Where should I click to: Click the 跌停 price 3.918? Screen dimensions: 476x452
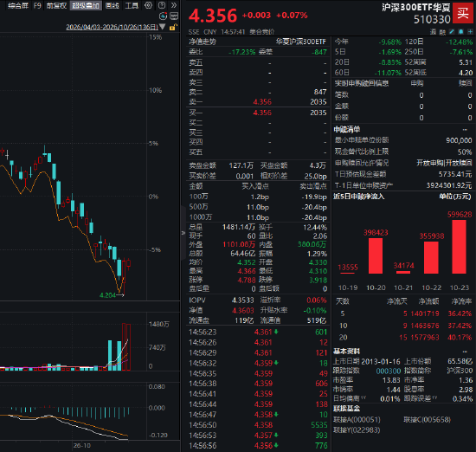318,280
